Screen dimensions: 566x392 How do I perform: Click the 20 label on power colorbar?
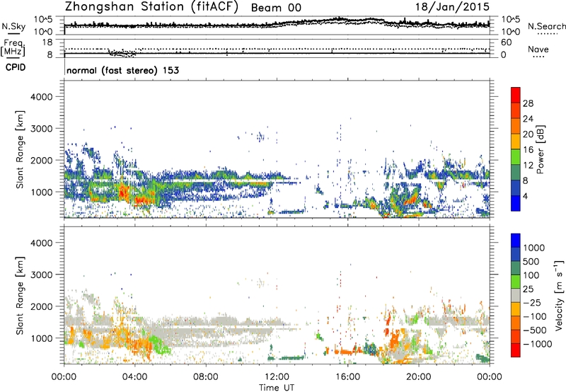click(528, 134)
